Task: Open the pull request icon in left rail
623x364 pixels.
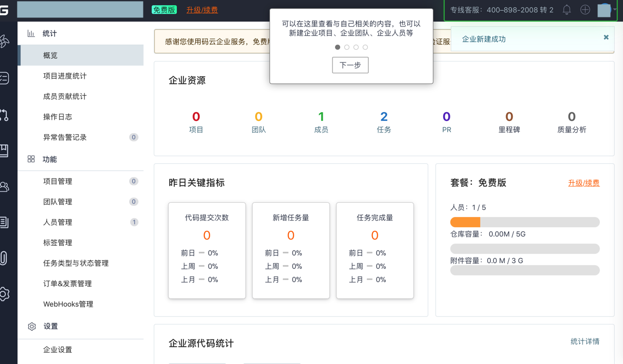Action: coord(4,115)
